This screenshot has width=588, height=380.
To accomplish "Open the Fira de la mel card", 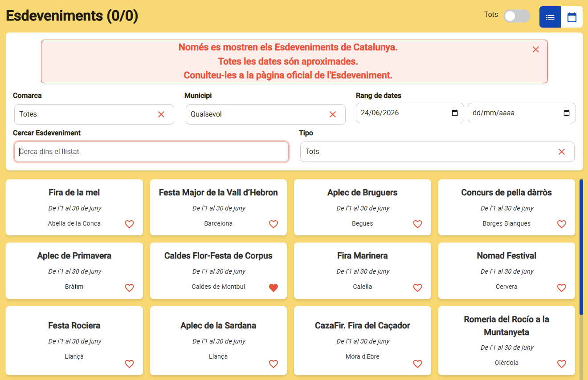I will (74, 207).
